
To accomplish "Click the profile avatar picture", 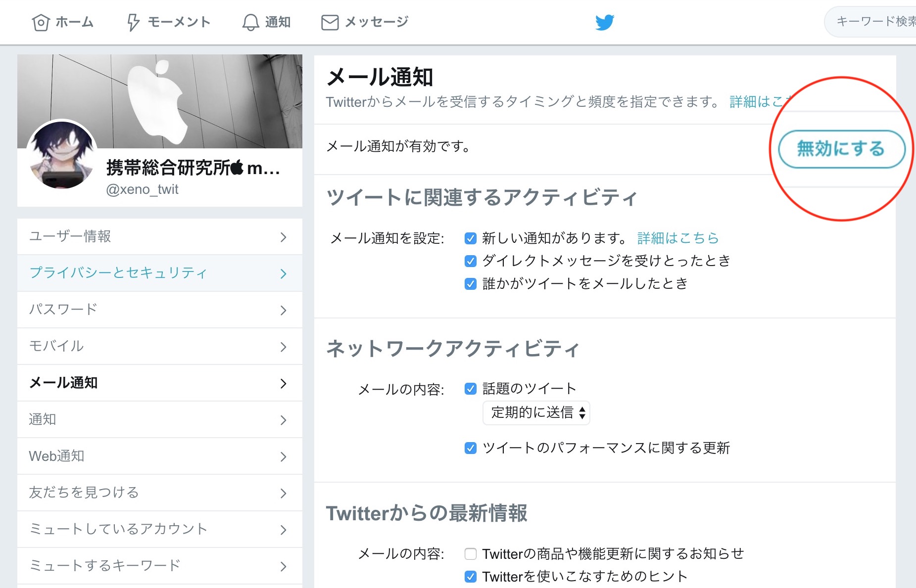I will point(62,154).
